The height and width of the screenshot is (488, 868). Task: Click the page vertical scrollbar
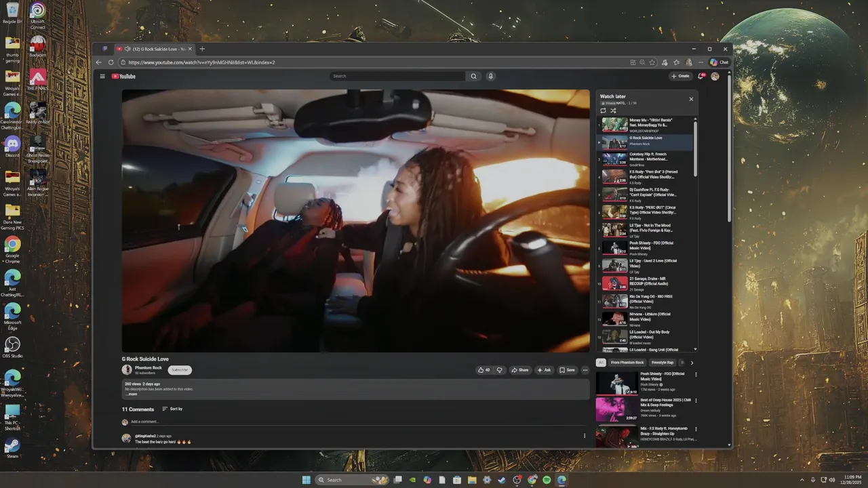[x=729, y=148]
